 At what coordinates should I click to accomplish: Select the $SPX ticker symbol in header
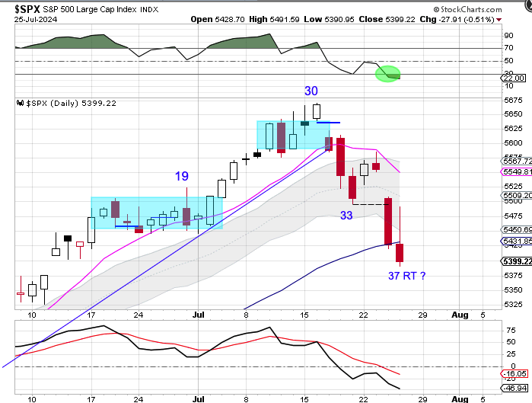pyautogui.click(x=27, y=9)
